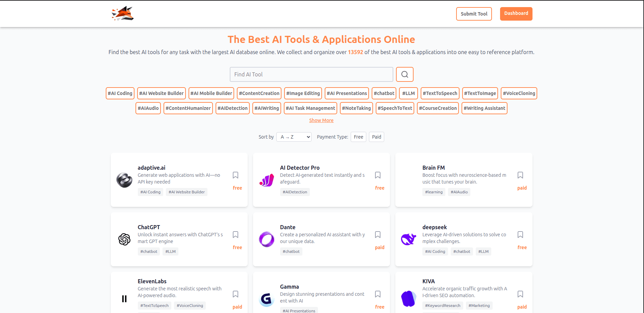Click the fox logo in the header

pyautogui.click(x=122, y=14)
